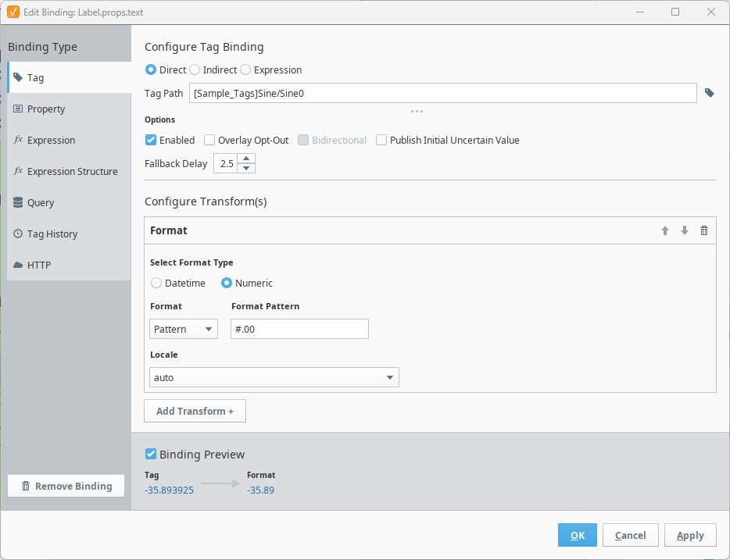Delete the Format transform with trash icon
The height and width of the screenshot is (560, 730).
(704, 230)
